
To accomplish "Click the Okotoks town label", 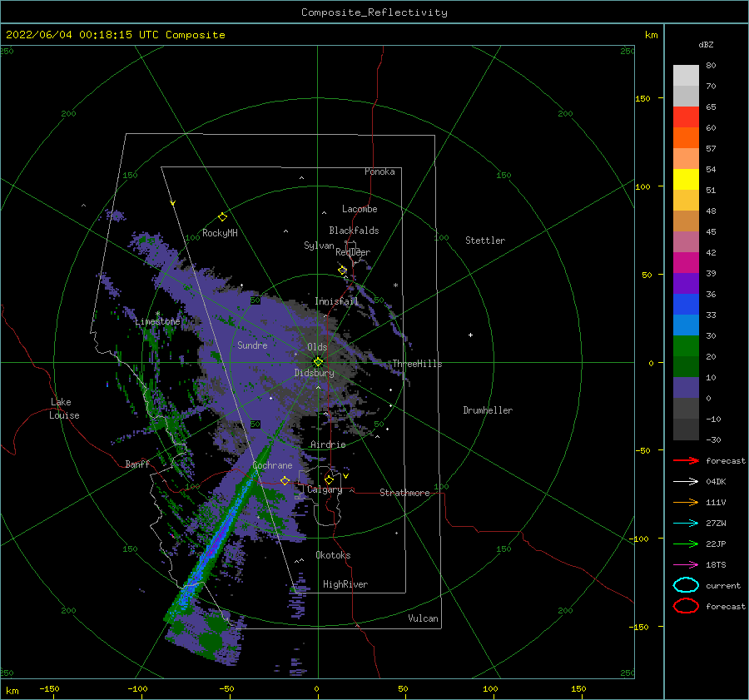I will (x=333, y=555).
